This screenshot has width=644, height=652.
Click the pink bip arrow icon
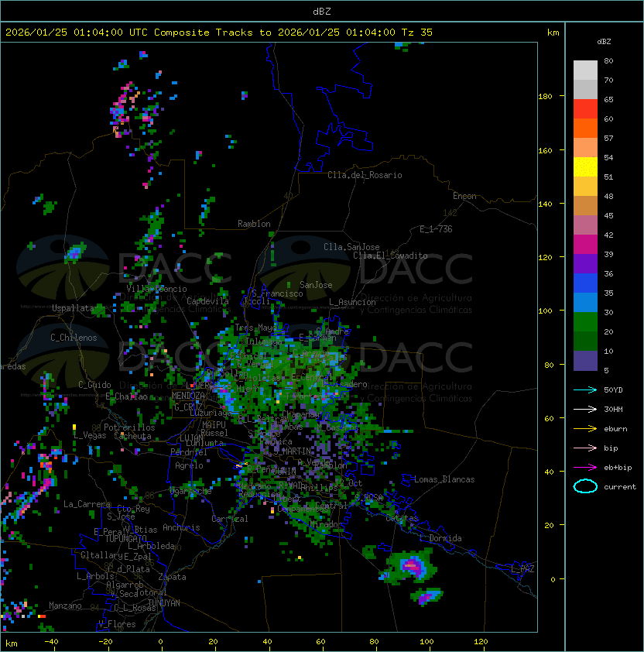pyautogui.click(x=585, y=448)
